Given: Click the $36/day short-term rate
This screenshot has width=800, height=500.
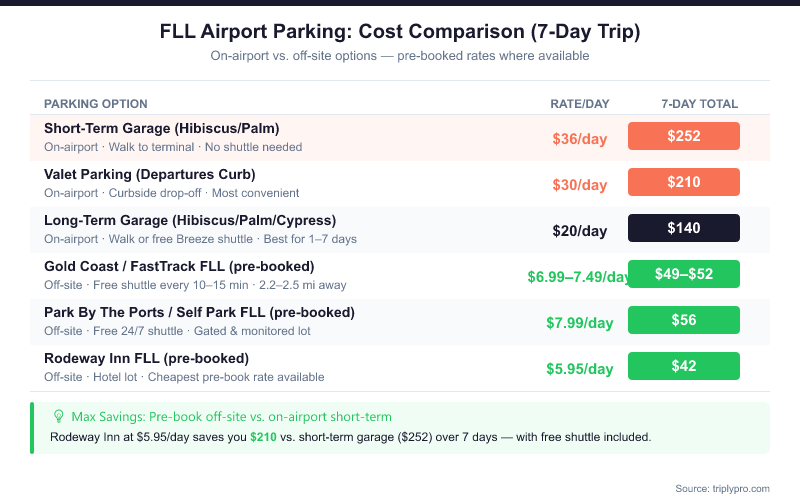Looking at the screenshot, I should [x=580, y=139].
